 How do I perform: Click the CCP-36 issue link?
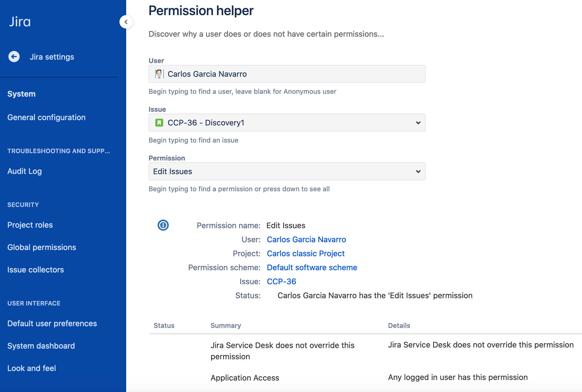[x=281, y=281]
